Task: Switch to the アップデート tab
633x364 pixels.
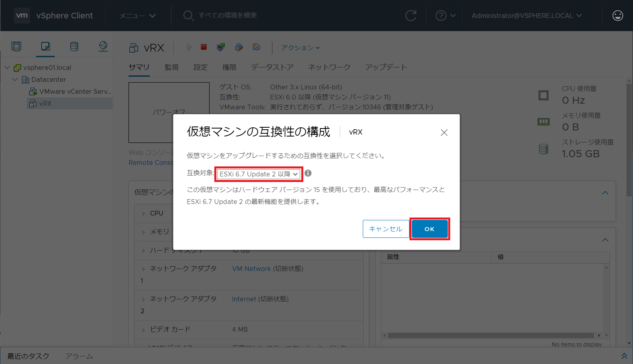Action: tap(386, 67)
